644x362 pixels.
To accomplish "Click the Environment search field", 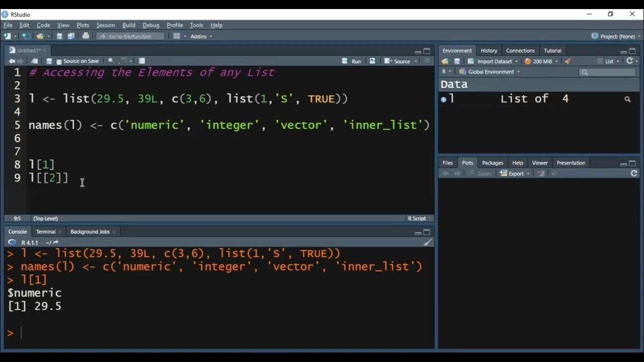I will coord(607,72).
